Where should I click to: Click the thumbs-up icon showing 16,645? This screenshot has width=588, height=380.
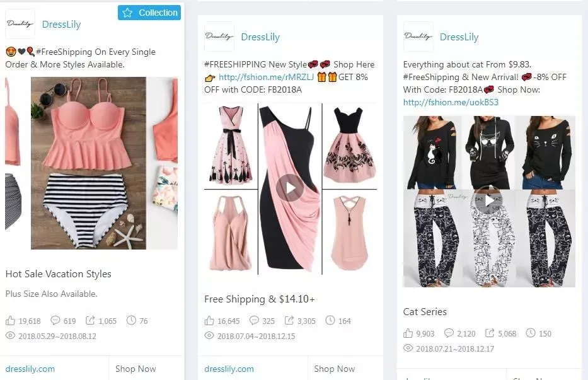(x=209, y=321)
